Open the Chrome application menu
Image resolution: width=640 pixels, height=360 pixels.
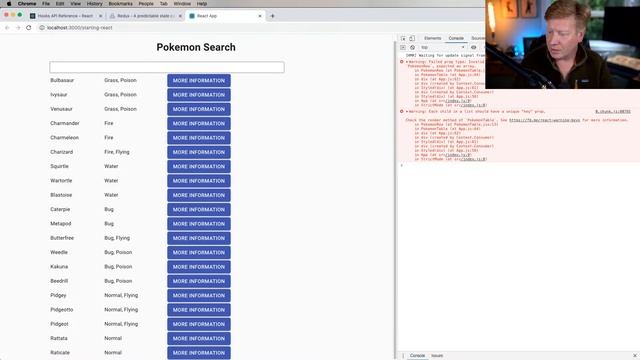(27, 4)
